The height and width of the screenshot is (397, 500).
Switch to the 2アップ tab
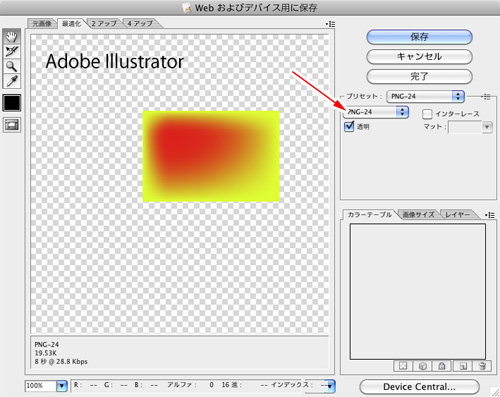[x=104, y=23]
